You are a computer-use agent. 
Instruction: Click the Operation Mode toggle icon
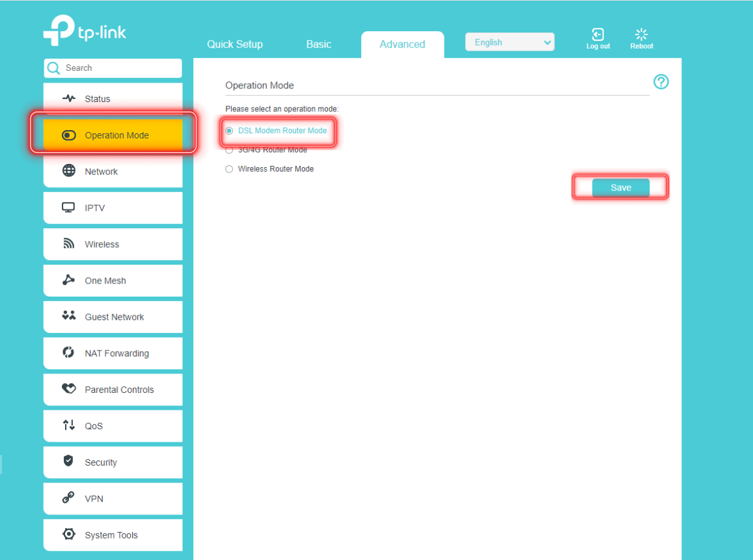(x=69, y=135)
